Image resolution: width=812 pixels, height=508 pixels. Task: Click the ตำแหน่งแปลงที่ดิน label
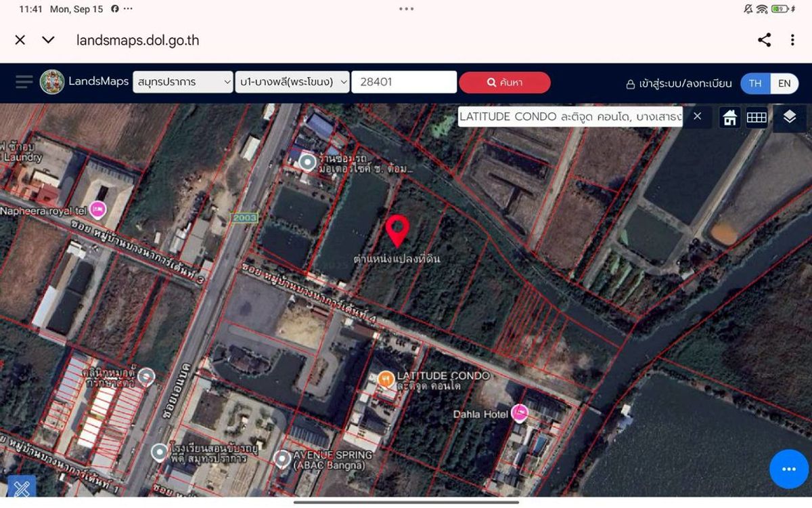click(x=397, y=259)
